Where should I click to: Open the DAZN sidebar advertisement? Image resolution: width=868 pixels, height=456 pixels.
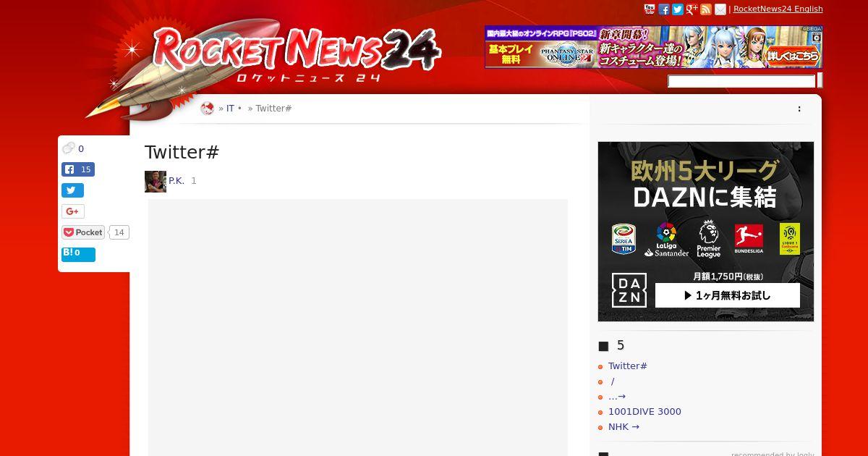click(706, 232)
